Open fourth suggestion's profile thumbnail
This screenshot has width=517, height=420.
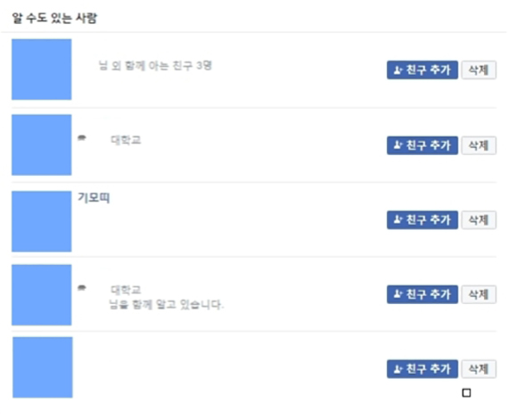coord(42,295)
